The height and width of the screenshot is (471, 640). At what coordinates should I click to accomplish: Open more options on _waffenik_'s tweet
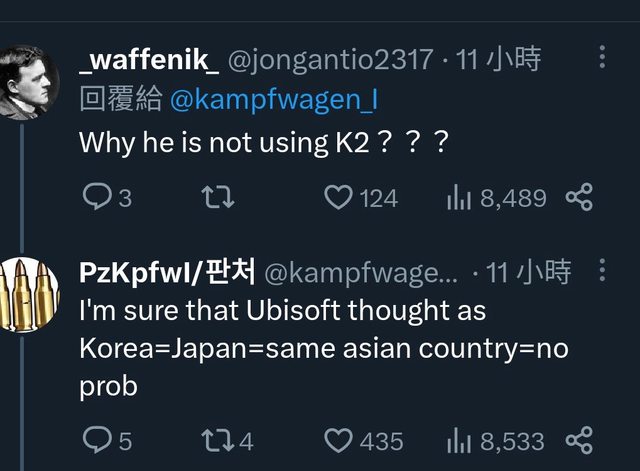602,57
